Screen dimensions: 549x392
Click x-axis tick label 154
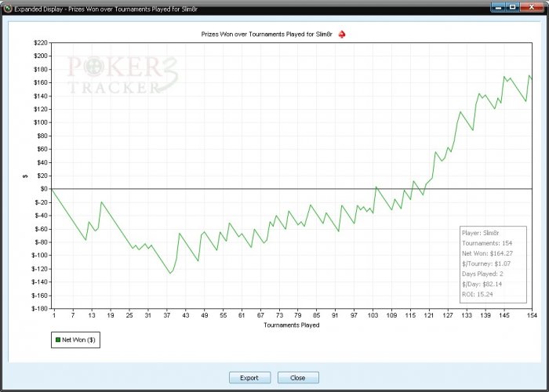tap(532, 315)
